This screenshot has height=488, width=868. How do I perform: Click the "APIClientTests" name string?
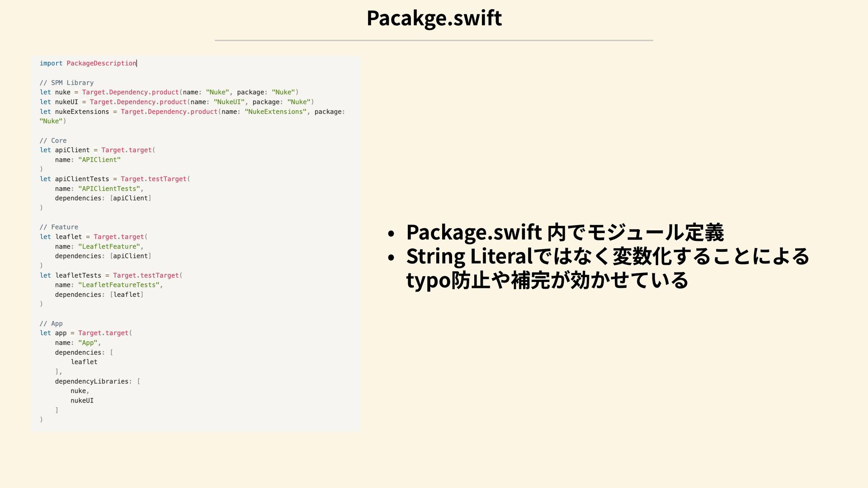click(x=108, y=189)
